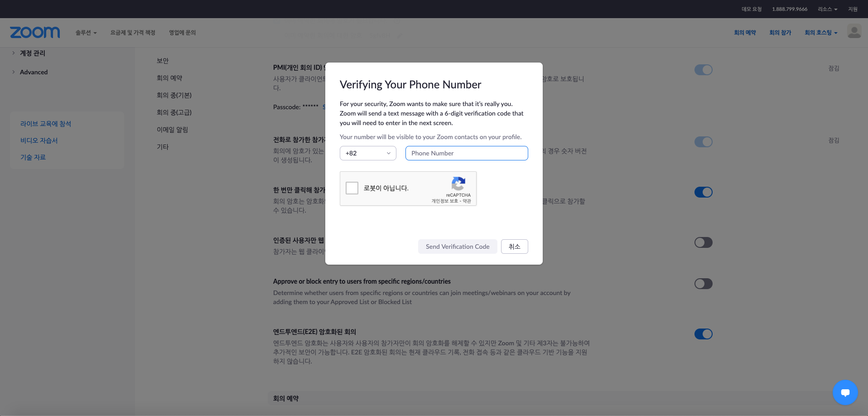
Task: Click 잠김 label beside the 전화로 참가한 switch
Action: [x=834, y=140]
